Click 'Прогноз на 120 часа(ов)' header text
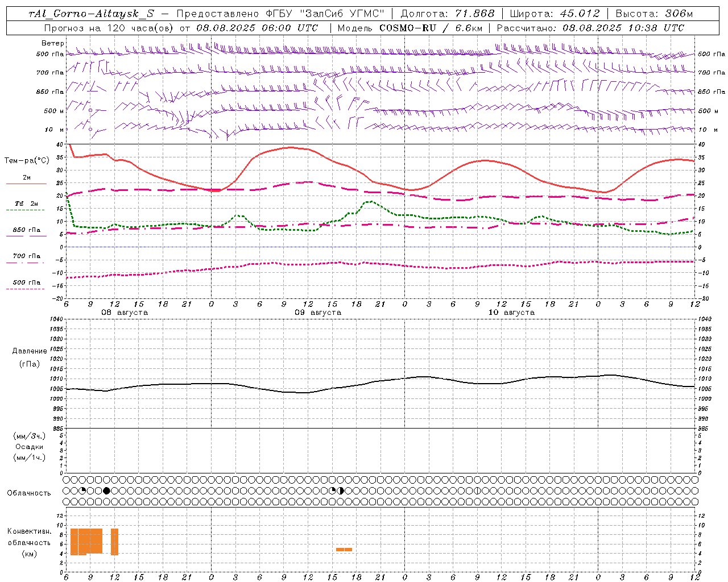 click(109, 28)
